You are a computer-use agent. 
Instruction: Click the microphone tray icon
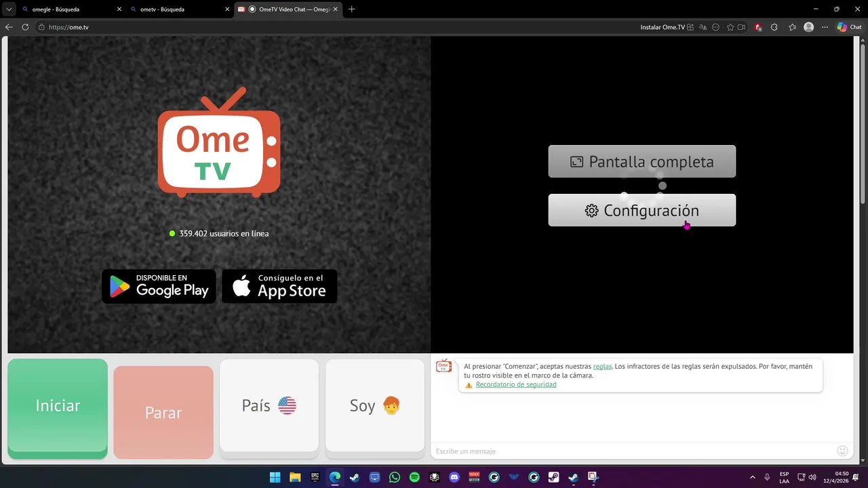point(767,477)
